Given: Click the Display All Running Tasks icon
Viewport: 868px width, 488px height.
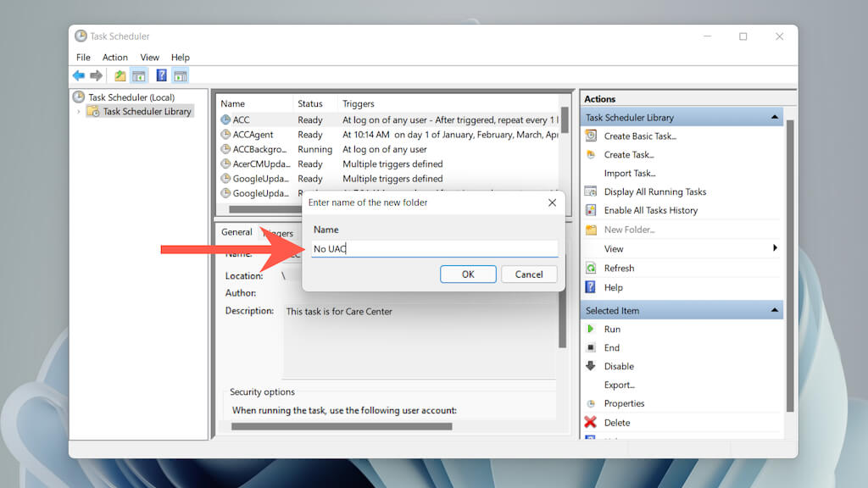Looking at the screenshot, I should pos(591,191).
